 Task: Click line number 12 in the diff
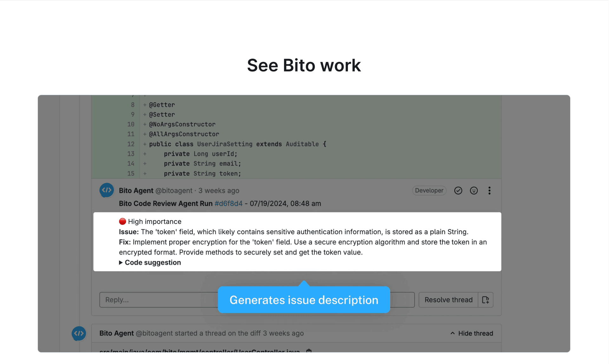pos(131,144)
